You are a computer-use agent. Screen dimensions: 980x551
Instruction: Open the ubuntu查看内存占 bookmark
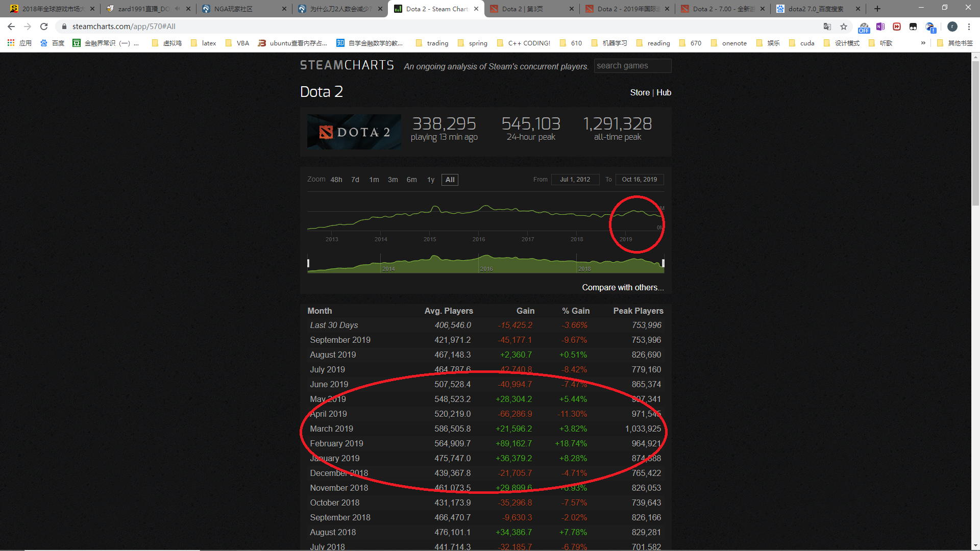[292, 43]
